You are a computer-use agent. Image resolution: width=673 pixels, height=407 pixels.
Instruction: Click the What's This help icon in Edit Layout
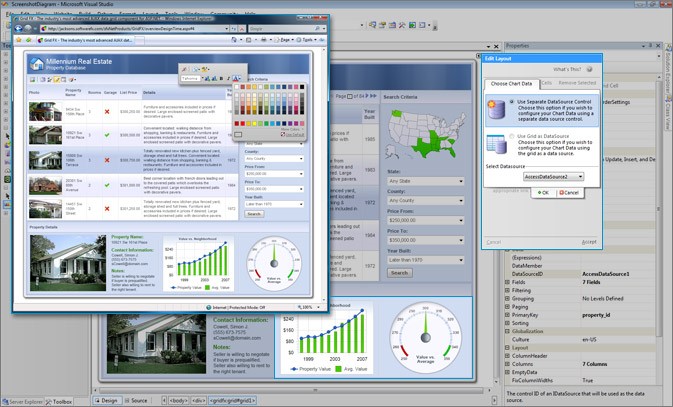[x=589, y=69]
